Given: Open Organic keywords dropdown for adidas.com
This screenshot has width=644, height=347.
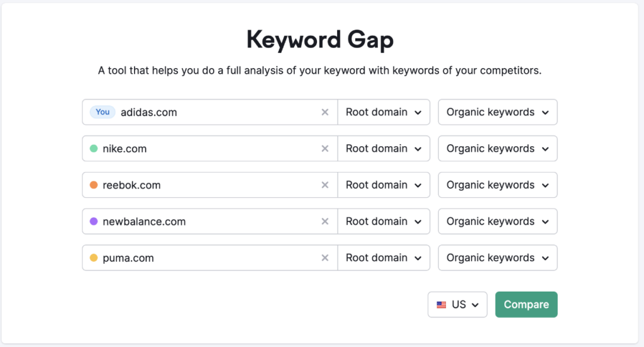Looking at the screenshot, I should tap(498, 112).
